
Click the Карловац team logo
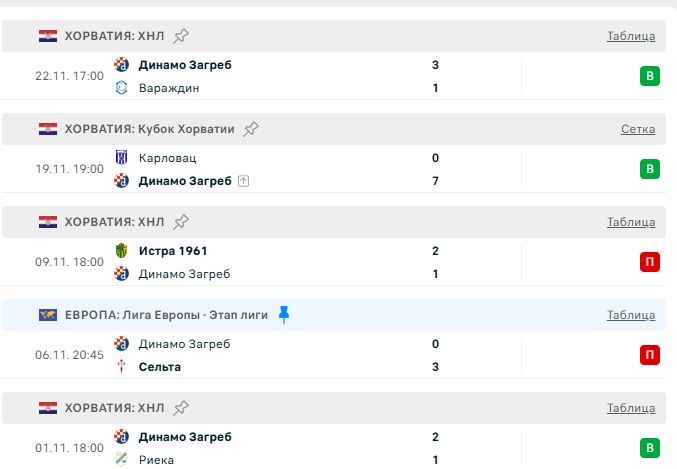pos(121,158)
